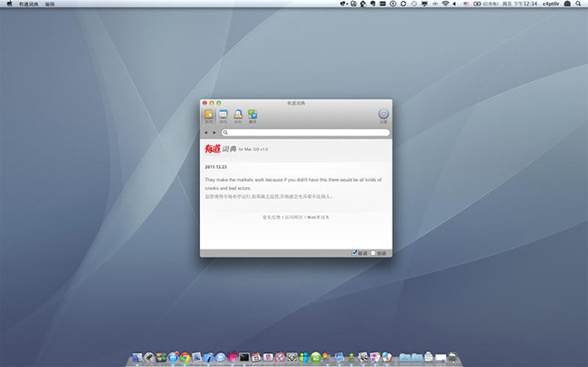Go forward with the right arrow
588x367 pixels.
pyautogui.click(x=213, y=133)
